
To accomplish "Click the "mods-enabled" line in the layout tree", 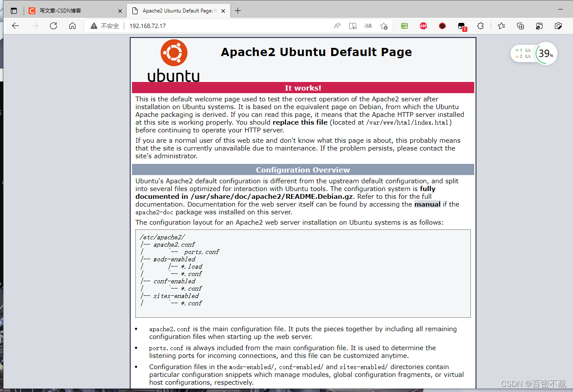I will pyautogui.click(x=174, y=259).
